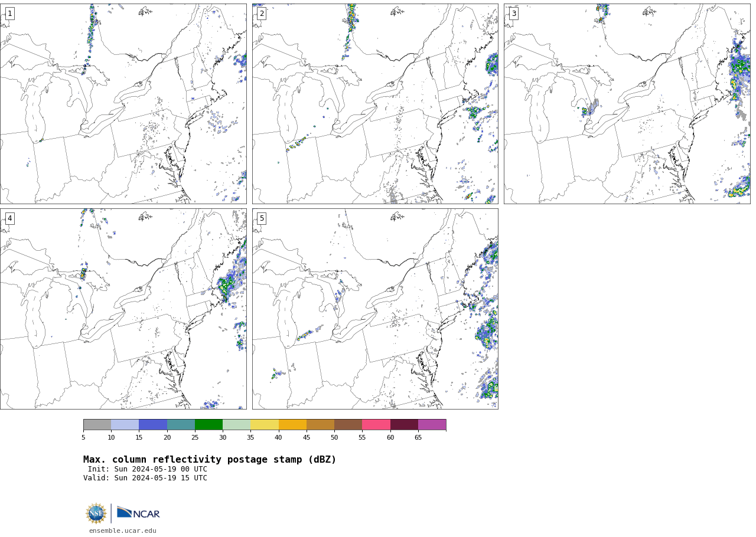Click the Valid time text line
This screenshot has width=756, height=537.
145,479
